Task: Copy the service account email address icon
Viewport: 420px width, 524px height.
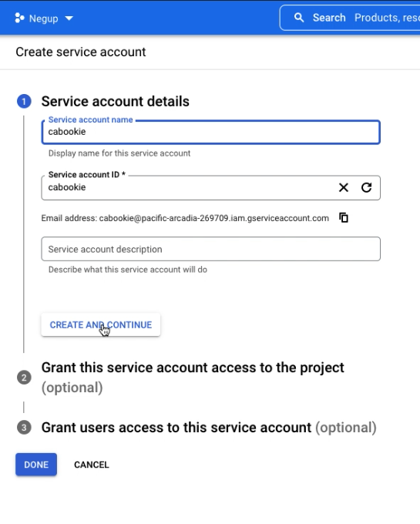Action: pyautogui.click(x=344, y=217)
